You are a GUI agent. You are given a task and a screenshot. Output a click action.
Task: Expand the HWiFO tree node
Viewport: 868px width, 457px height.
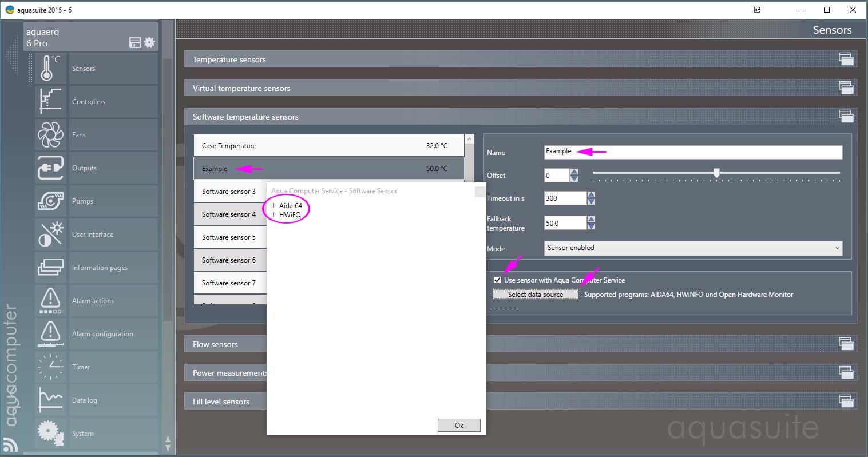pyautogui.click(x=274, y=214)
